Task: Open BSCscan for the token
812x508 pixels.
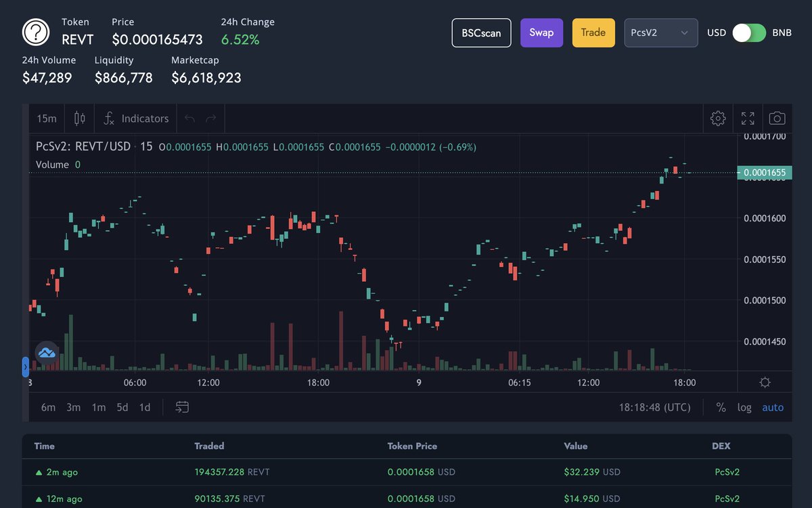Action: point(481,32)
